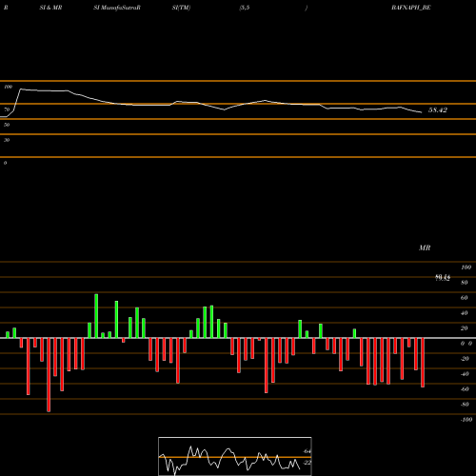Click the -40 tick on MR axis
This screenshot has height=476, width=476.
coord(465,374)
